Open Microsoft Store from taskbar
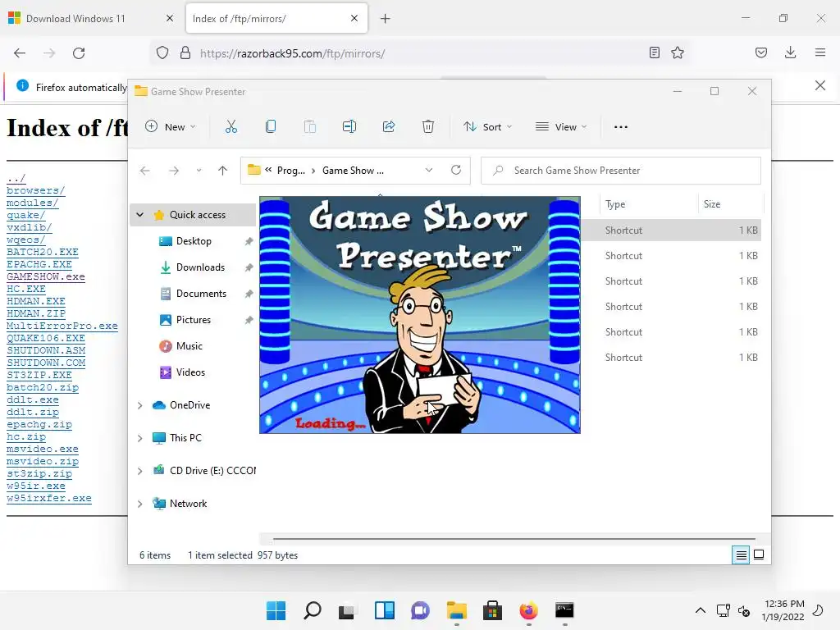Image resolution: width=840 pixels, height=630 pixels. click(492, 610)
